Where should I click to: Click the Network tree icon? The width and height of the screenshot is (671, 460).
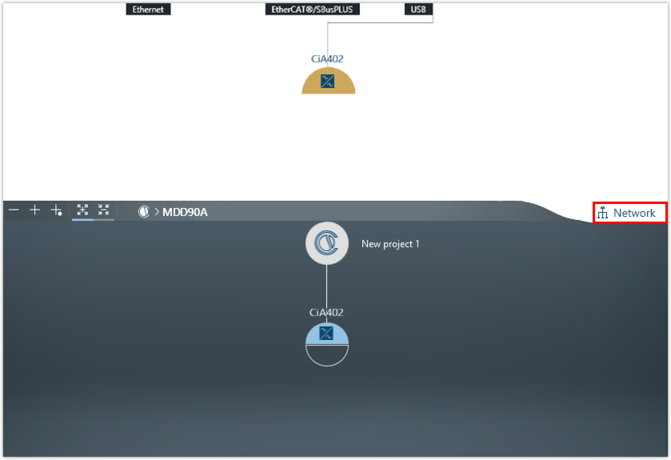tap(603, 213)
